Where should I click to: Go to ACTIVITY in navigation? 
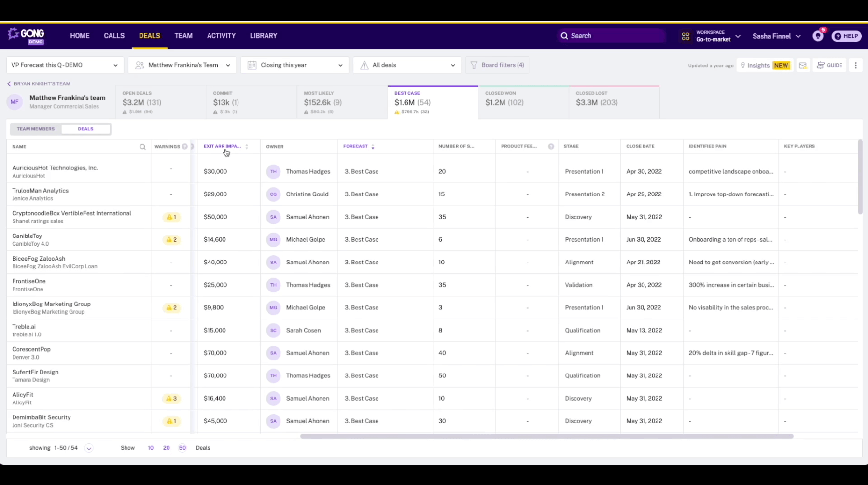point(221,36)
